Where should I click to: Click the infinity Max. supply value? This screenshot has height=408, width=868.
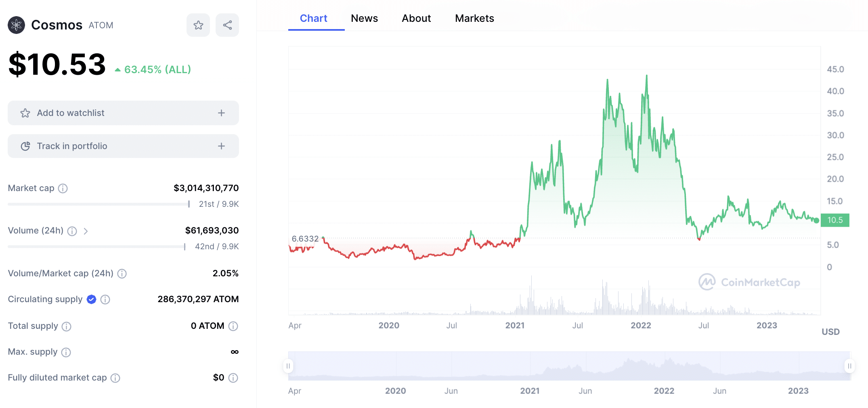click(x=235, y=352)
